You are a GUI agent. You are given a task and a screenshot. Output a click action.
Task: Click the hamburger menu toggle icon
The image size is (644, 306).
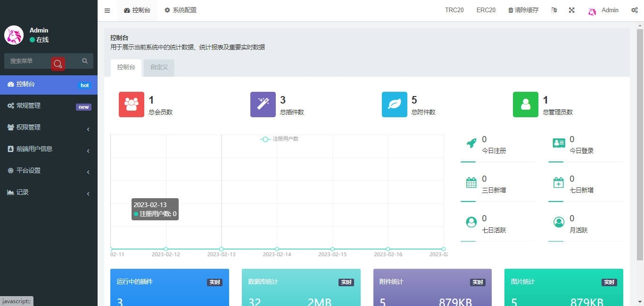pos(107,10)
